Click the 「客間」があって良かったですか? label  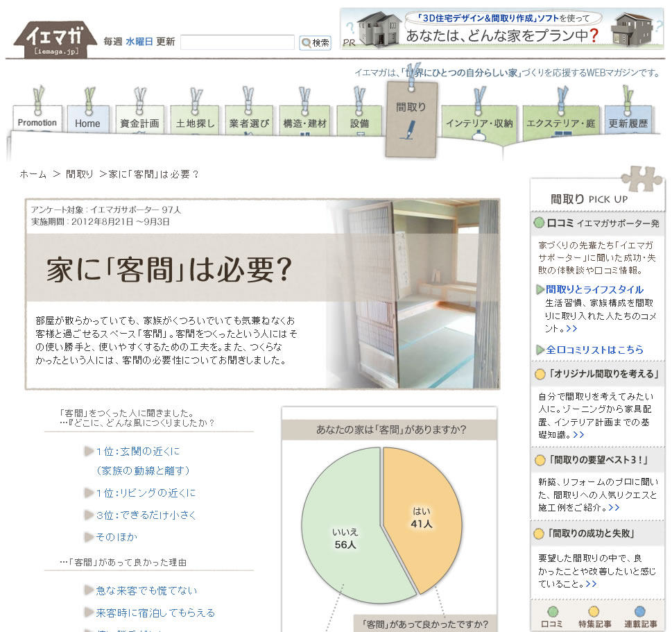(x=424, y=624)
